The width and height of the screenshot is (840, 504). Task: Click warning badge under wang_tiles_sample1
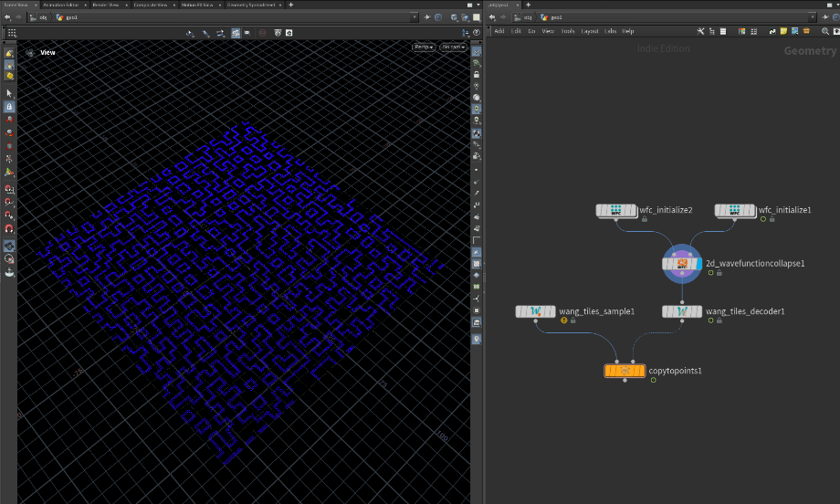point(563,320)
